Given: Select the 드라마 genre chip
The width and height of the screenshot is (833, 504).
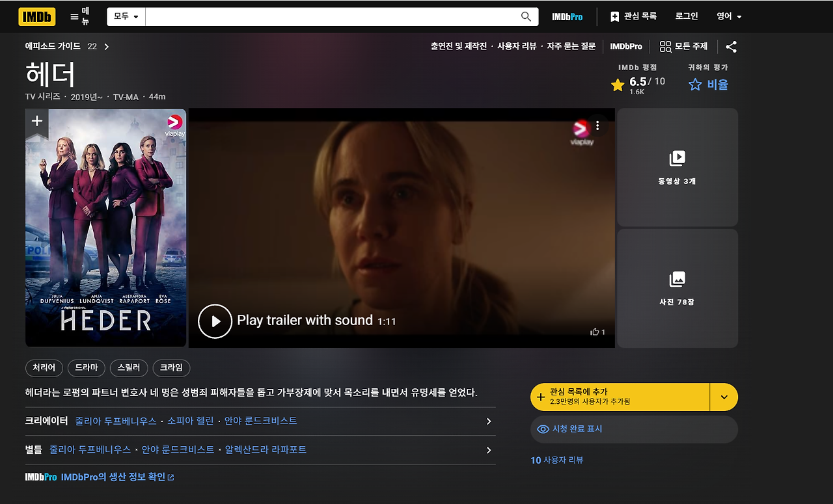Looking at the screenshot, I should click(87, 368).
